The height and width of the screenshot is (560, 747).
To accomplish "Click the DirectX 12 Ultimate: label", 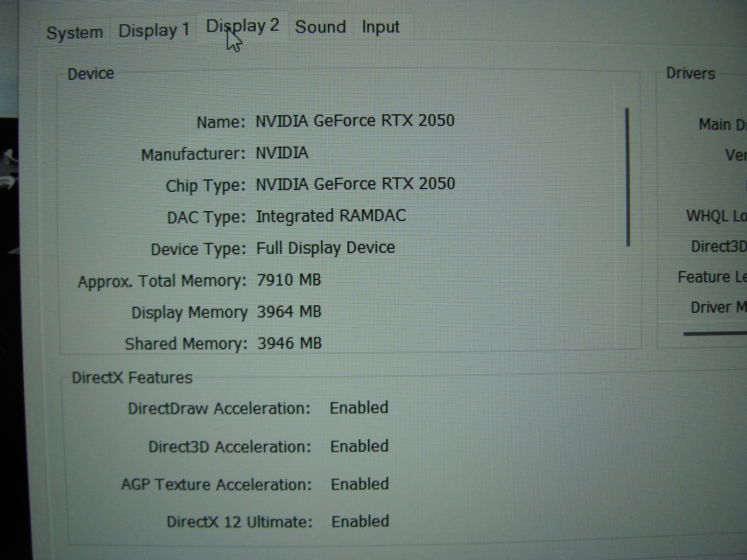I will pyautogui.click(x=240, y=521).
